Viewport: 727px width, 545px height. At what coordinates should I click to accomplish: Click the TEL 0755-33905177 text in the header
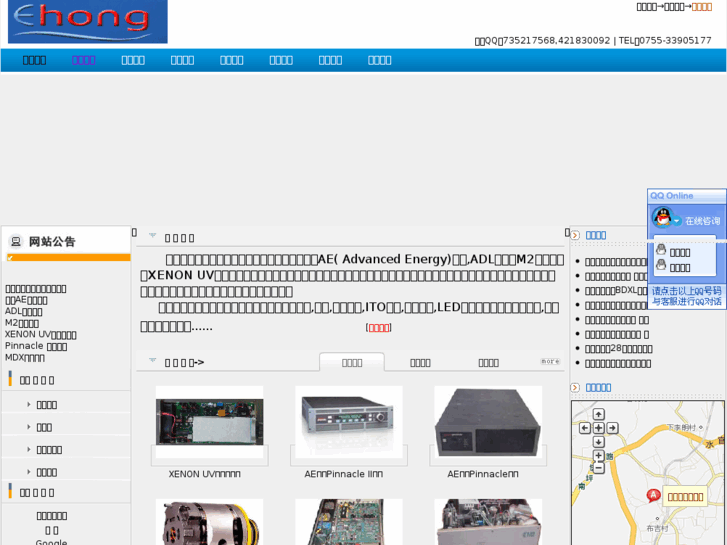665,40
